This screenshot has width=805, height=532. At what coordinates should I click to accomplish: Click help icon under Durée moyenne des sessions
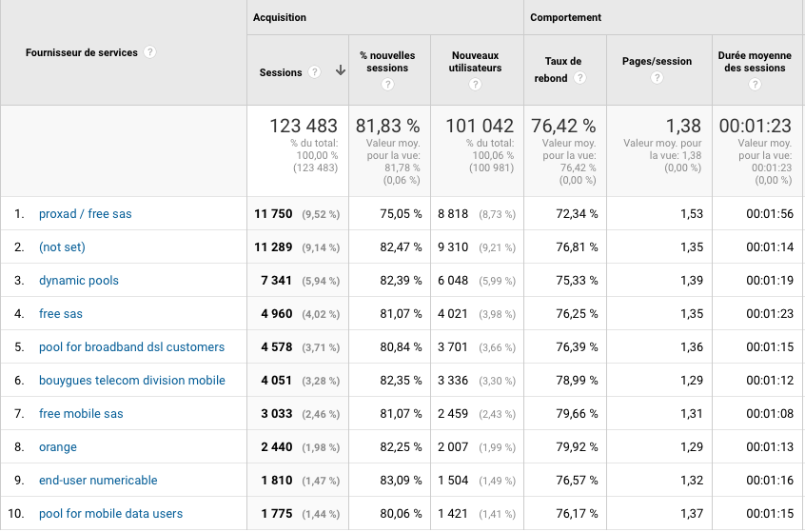point(755,85)
